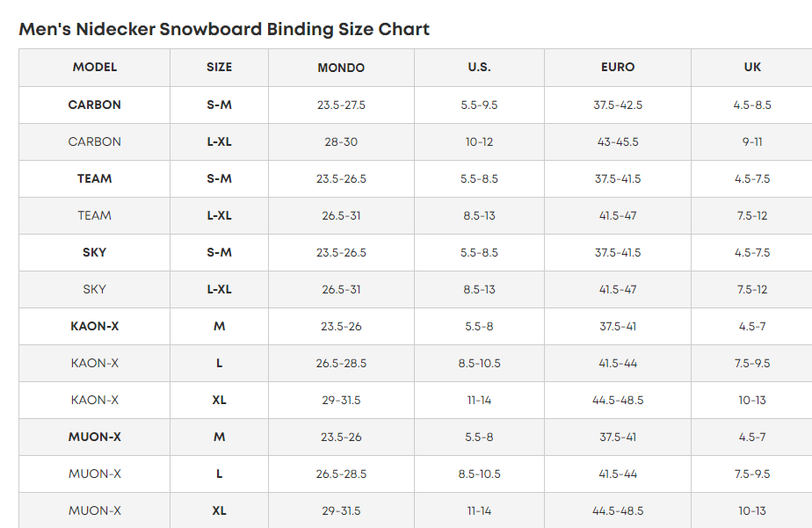This screenshot has height=528, width=812.
Task: Select the bold MUON-X model cell
Action: pos(95,437)
